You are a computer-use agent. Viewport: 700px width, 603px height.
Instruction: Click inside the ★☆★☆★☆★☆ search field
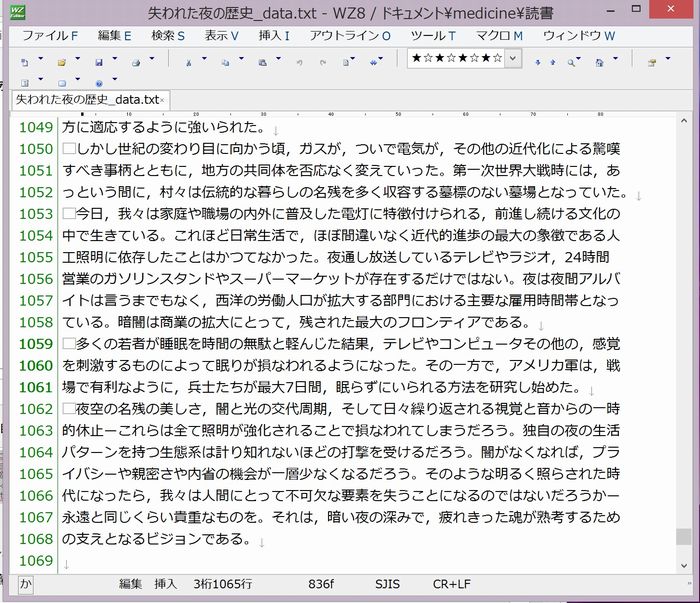[x=457, y=58]
